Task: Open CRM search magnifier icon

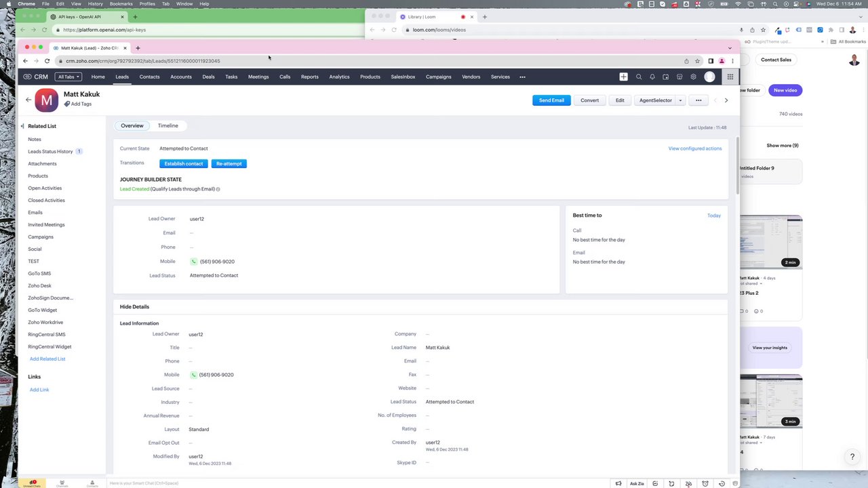Action: pos(638,77)
